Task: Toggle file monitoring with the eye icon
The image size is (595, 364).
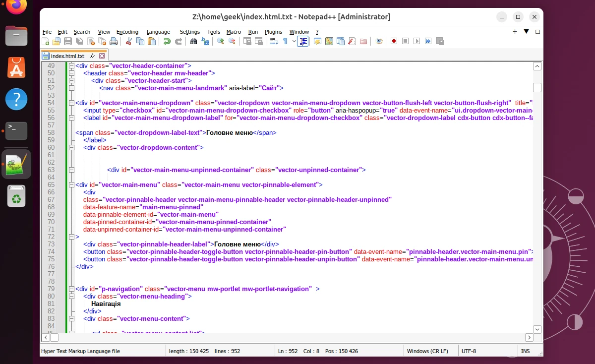Action: tap(379, 41)
